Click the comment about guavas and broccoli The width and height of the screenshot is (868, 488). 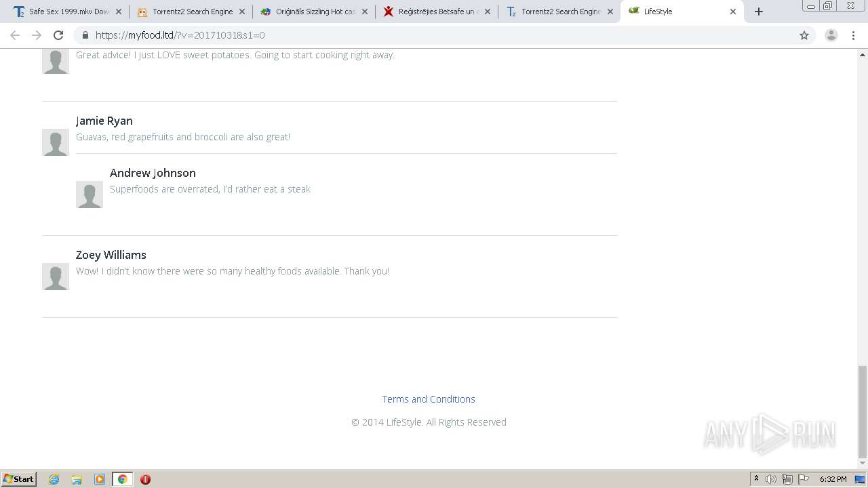pyautogui.click(x=183, y=137)
